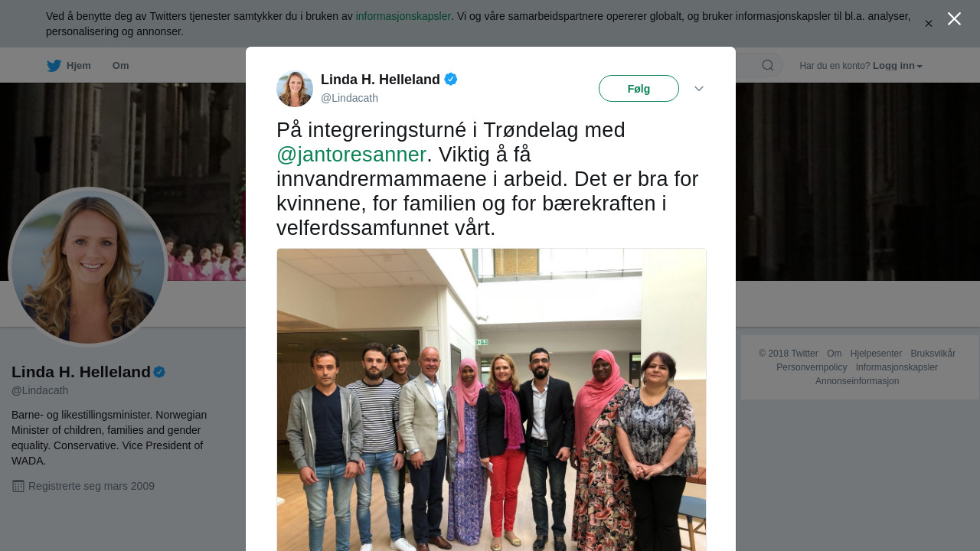Open large profile picture of Linda
Image resolution: width=980 pixels, height=551 pixels.
[88, 266]
